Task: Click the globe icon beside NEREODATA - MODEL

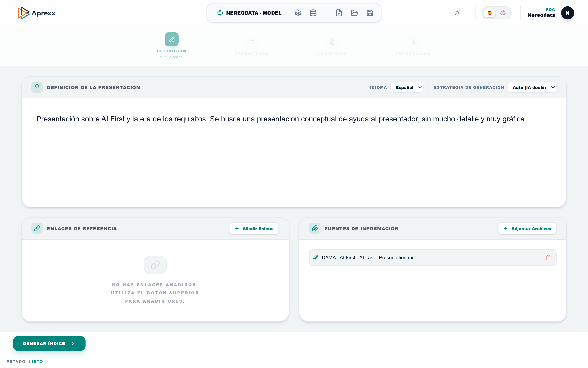Action: [220, 13]
